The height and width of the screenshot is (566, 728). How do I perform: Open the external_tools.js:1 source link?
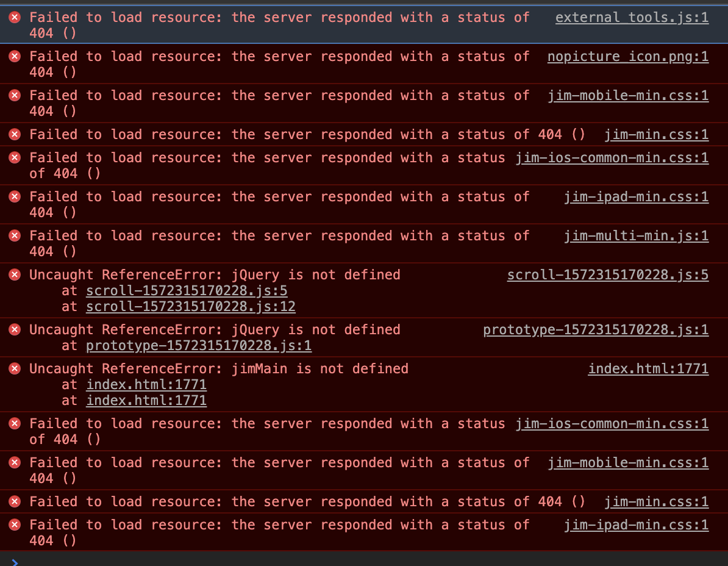(x=632, y=18)
